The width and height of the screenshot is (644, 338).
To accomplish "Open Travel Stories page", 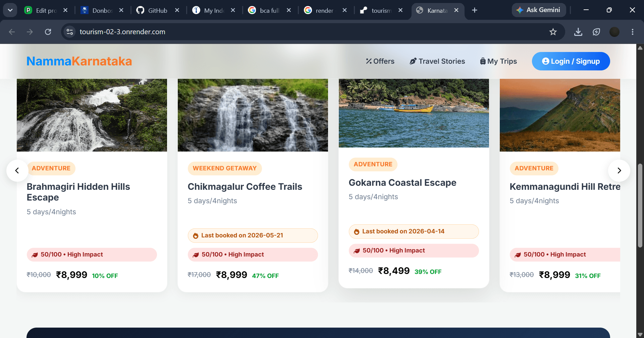I will [437, 61].
